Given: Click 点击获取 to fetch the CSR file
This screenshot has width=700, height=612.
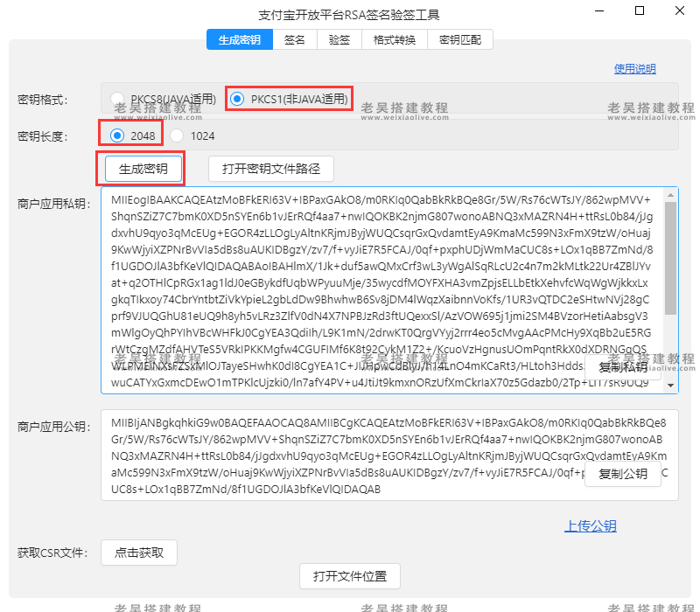Looking at the screenshot, I should tap(140, 553).
